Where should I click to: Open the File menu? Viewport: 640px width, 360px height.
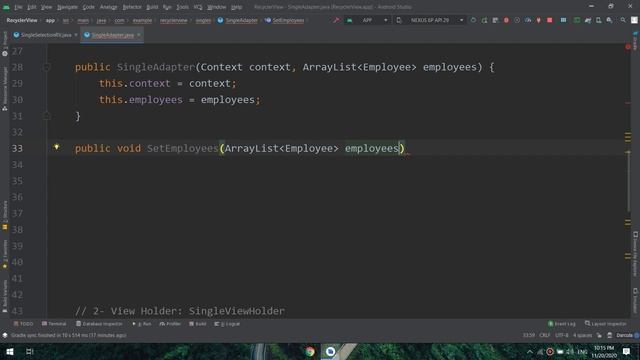coord(18,7)
